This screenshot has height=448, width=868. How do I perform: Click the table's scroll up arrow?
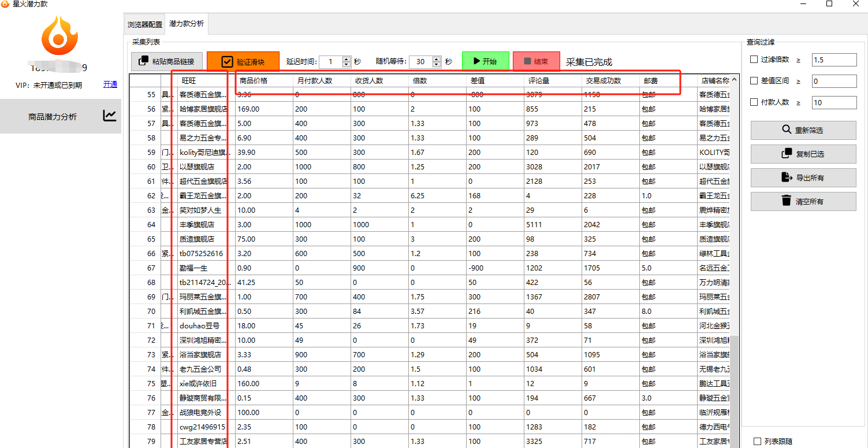734,80
